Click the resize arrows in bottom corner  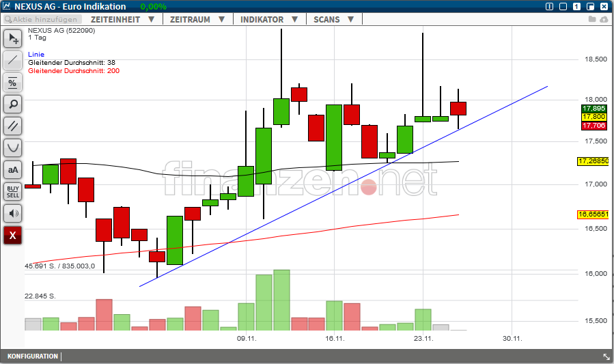(606, 356)
